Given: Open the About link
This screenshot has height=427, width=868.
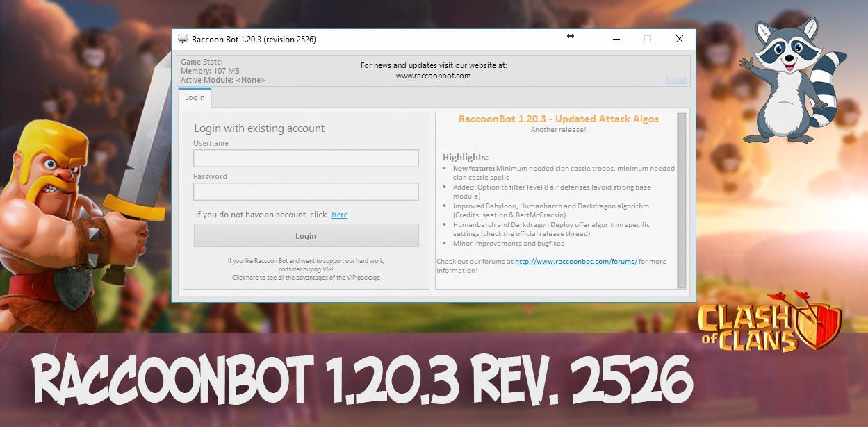Looking at the screenshot, I should (x=675, y=80).
